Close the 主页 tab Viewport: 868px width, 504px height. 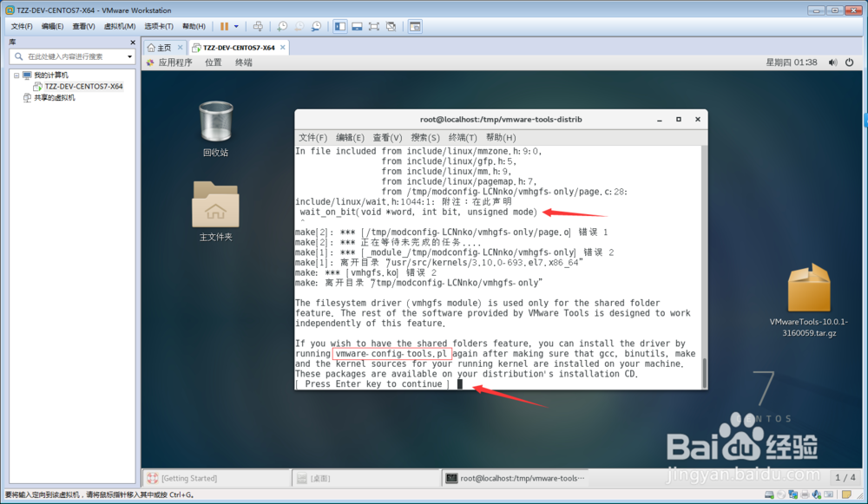click(180, 48)
